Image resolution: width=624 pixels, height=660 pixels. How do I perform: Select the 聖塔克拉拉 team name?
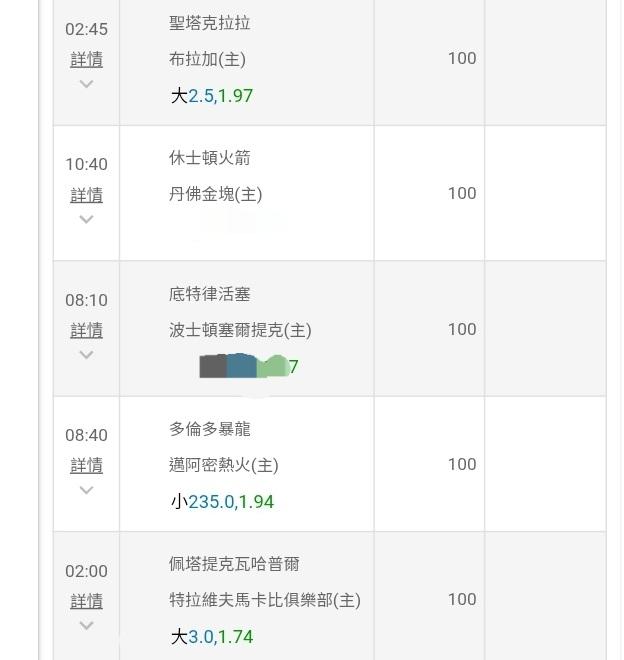[x=210, y=23]
